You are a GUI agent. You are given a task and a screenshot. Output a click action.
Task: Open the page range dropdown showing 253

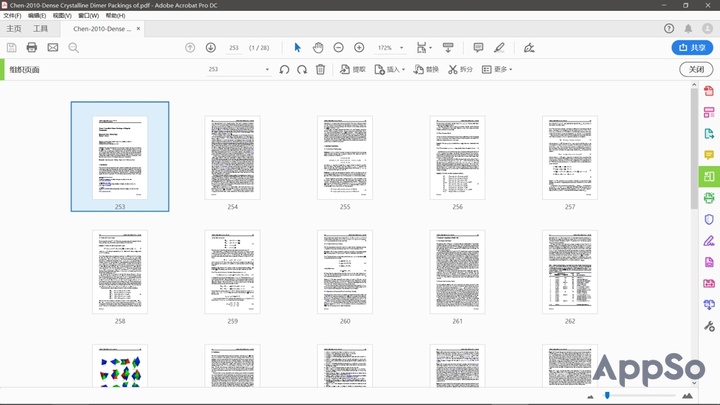point(239,70)
